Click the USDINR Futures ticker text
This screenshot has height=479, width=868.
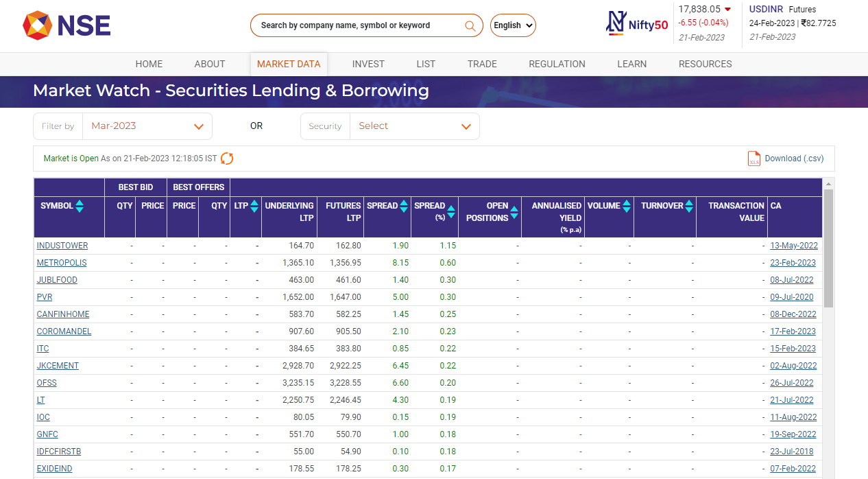point(782,10)
